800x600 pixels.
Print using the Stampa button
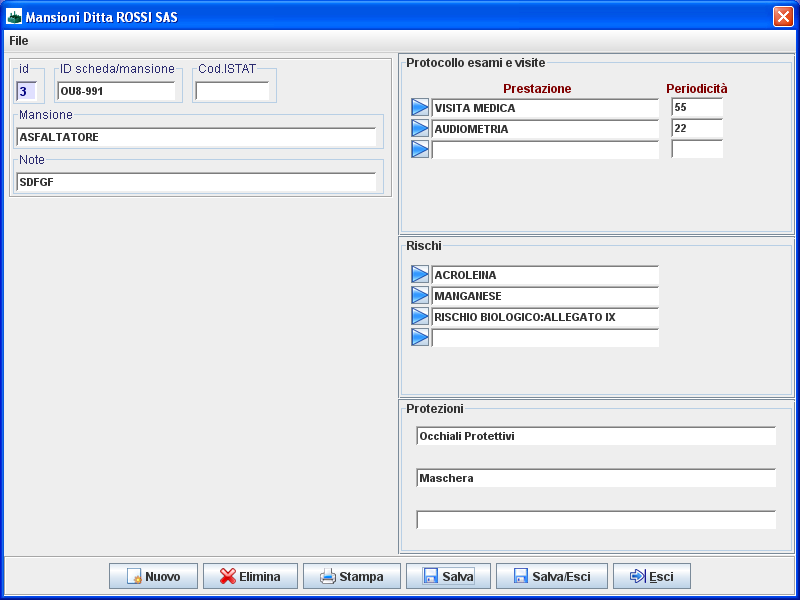(351, 576)
